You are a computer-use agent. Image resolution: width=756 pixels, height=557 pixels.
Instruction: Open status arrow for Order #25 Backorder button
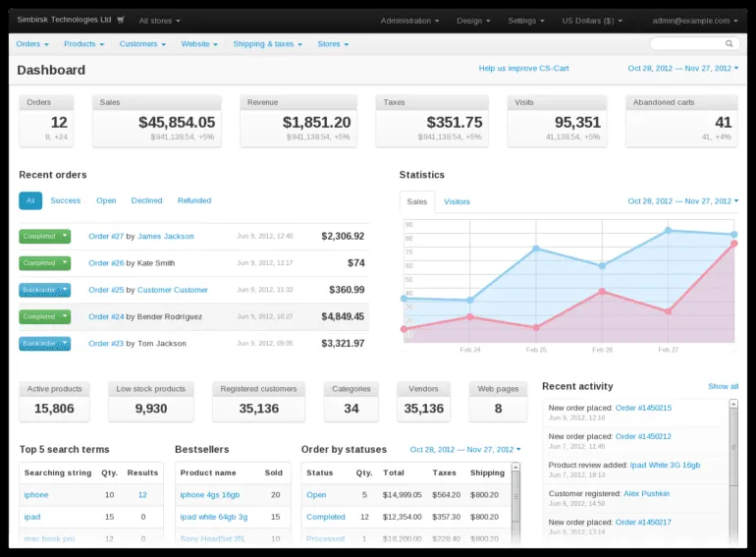[x=66, y=290]
